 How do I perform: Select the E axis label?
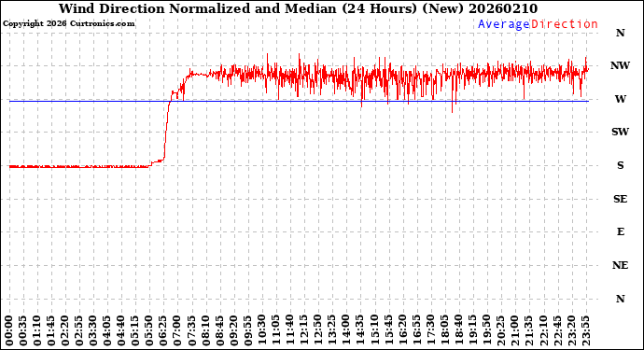(620, 231)
